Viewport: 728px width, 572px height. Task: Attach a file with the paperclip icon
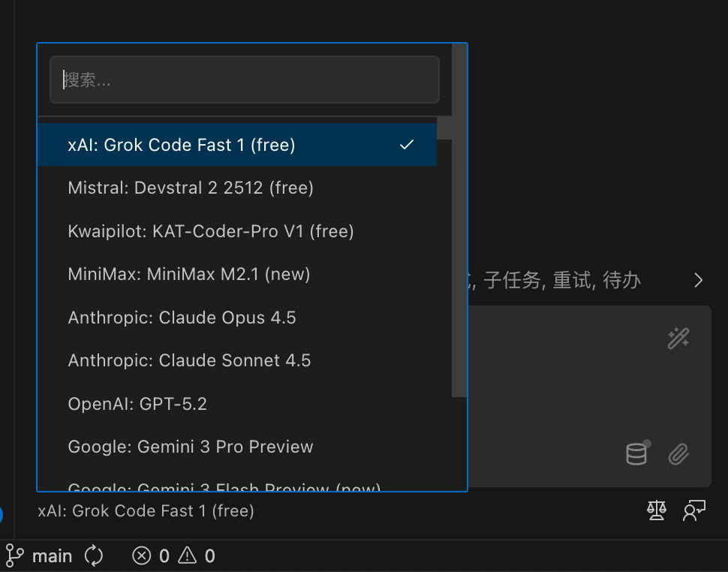click(x=678, y=454)
